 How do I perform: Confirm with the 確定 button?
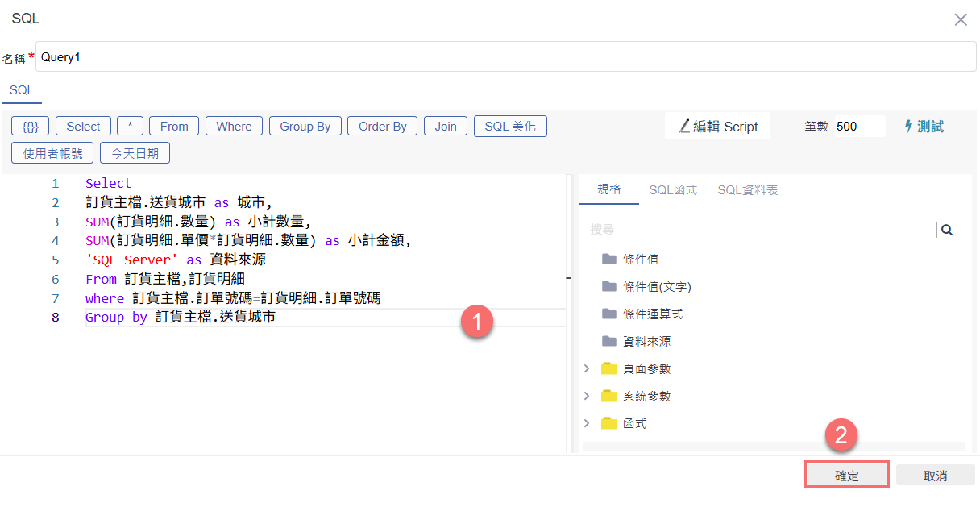(x=846, y=476)
